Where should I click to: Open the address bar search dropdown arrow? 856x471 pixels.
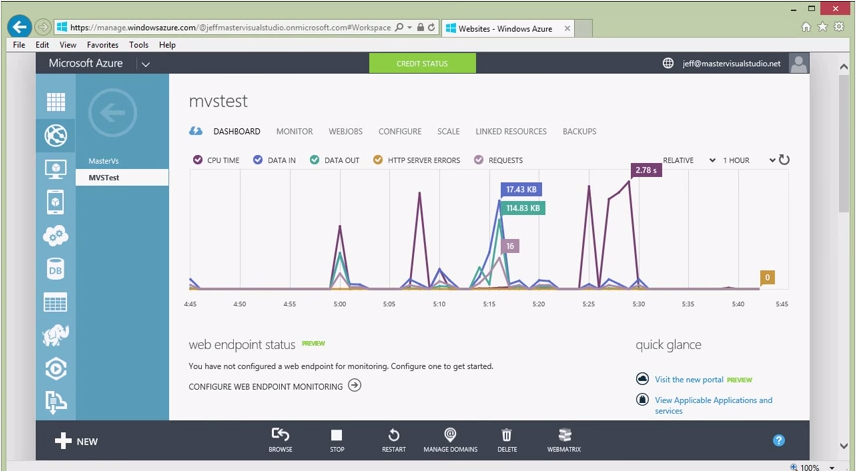click(409, 27)
